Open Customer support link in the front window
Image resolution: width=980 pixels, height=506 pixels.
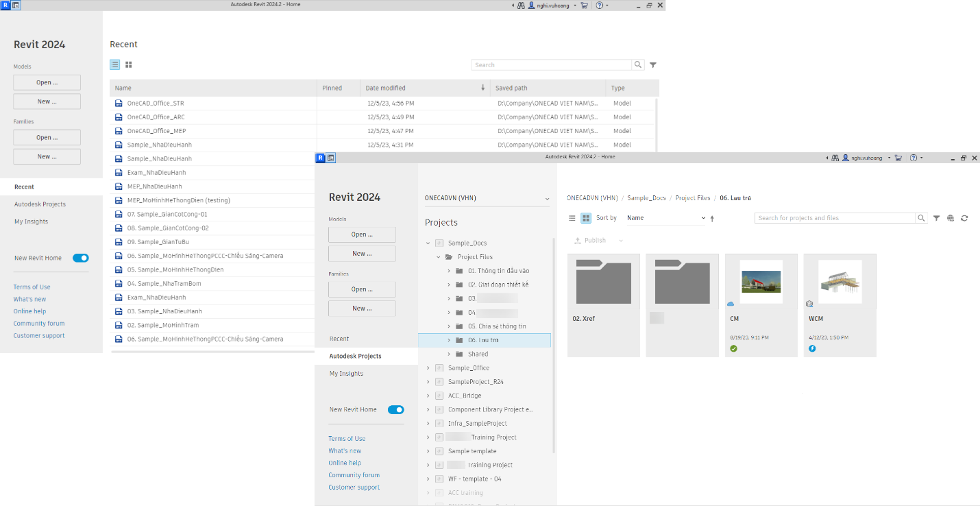click(354, 487)
